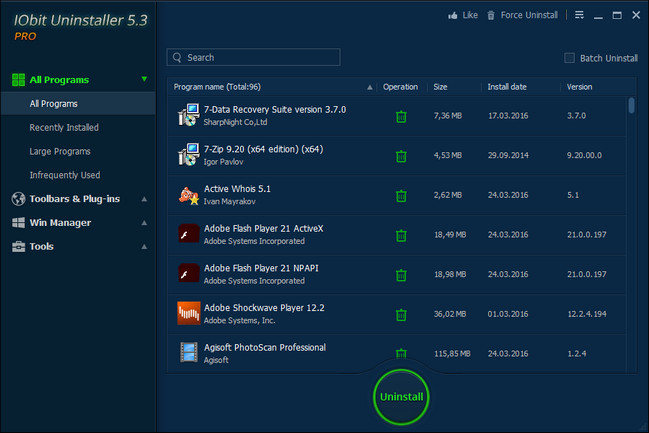649x433 pixels.
Task: Collapse the All Programs section arrow
Action: (x=144, y=79)
